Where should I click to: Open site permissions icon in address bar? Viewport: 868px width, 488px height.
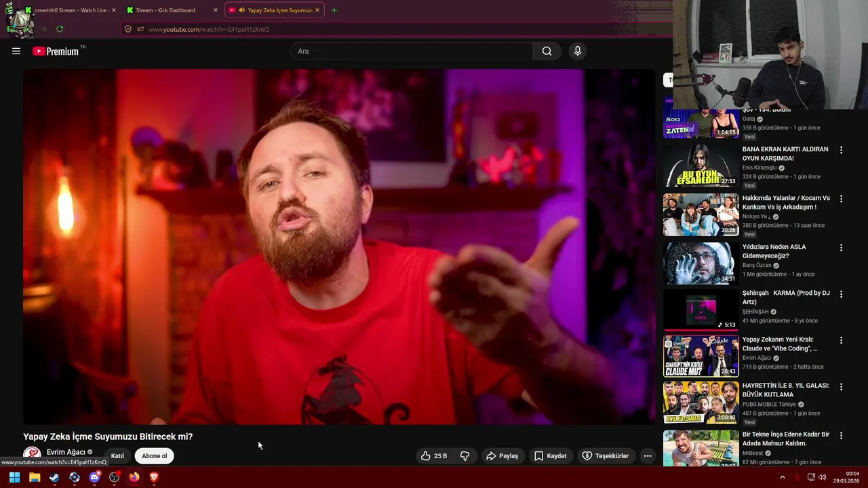click(x=140, y=29)
